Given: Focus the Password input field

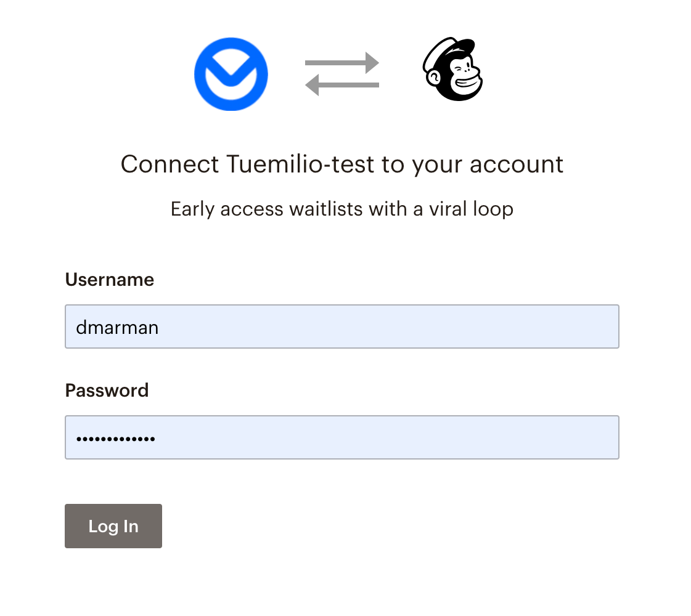Looking at the screenshot, I should click(x=341, y=437).
